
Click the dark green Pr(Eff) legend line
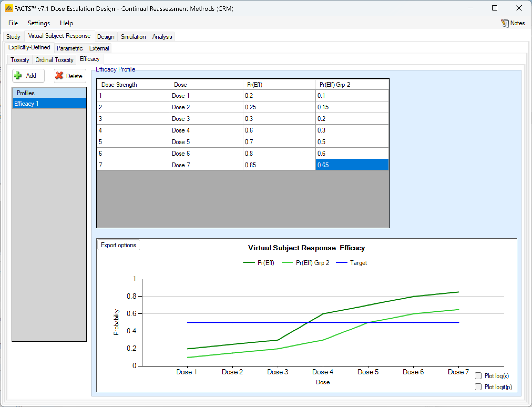coord(249,263)
